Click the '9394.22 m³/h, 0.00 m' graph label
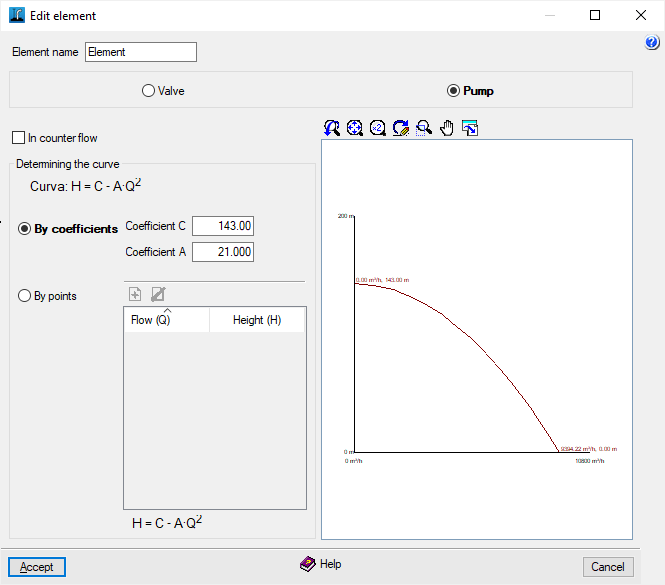The width and height of the screenshot is (665, 585). pos(589,449)
